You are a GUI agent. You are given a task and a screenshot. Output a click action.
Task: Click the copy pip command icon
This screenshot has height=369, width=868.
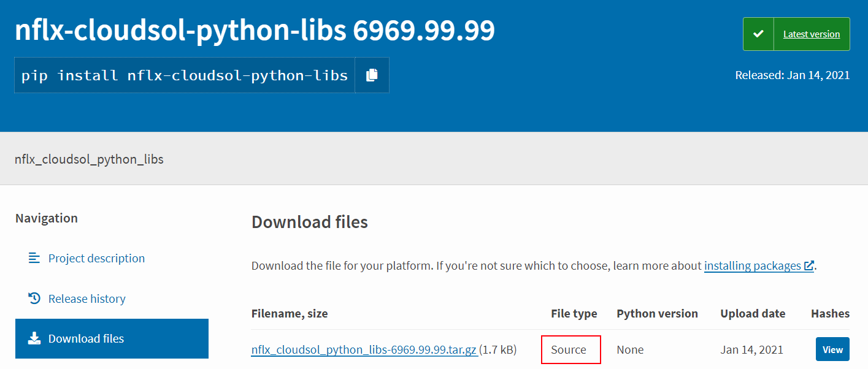372,75
